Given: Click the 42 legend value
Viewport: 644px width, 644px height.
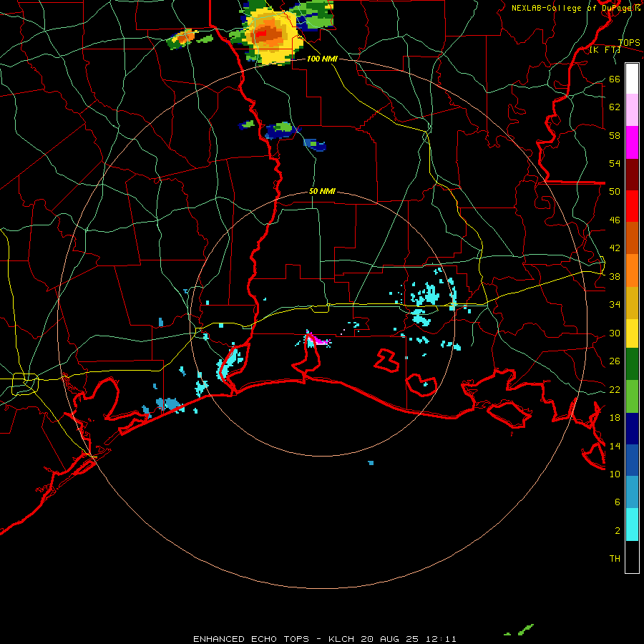Looking at the screenshot, I should 615,248.
